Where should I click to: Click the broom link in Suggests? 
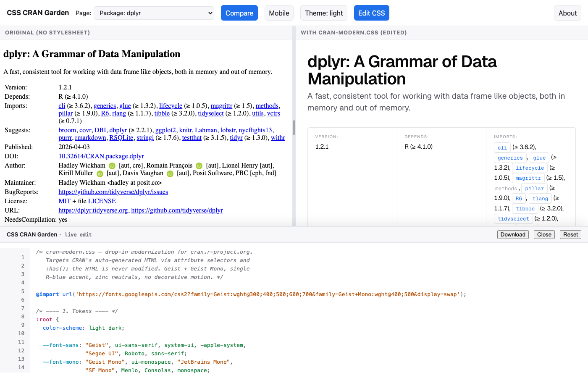(67, 130)
